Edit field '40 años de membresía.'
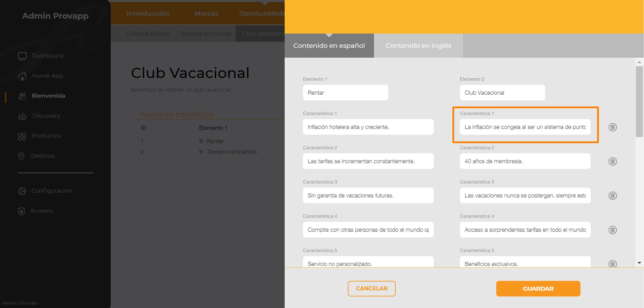Screen dimensions: 644x308 point(525,161)
